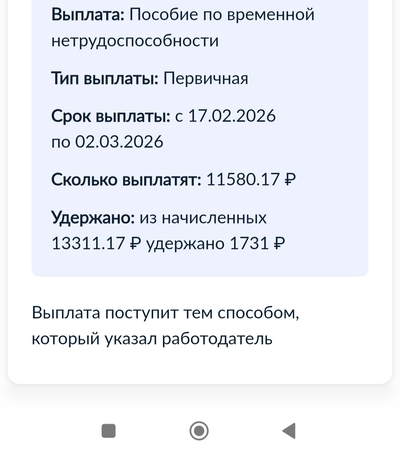Tap 'Выплата поступит тем способом,' line
The width and height of the screenshot is (400, 454).
pyautogui.click(x=165, y=313)
